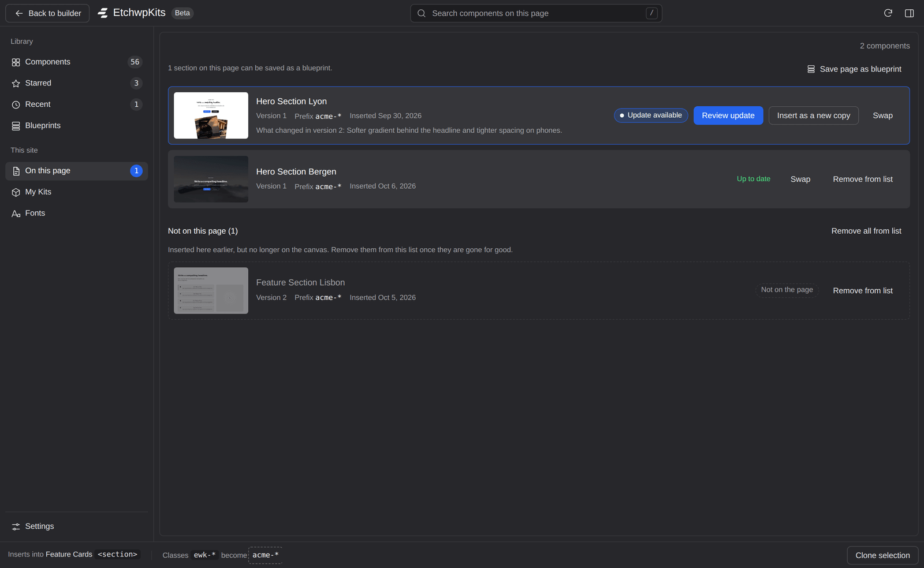Screen dimensions: 924x568
Task: Open Recent components
Action: pyautogui.click(x=77, y=104)
